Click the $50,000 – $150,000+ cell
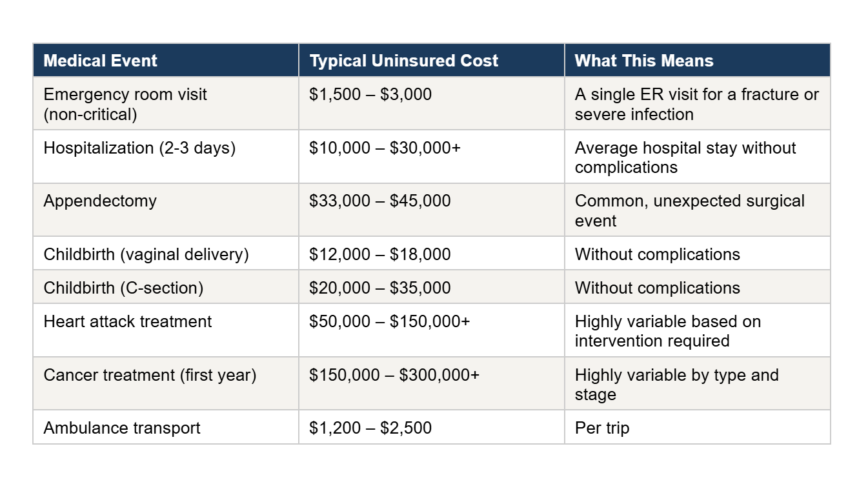 coord(432,330)
